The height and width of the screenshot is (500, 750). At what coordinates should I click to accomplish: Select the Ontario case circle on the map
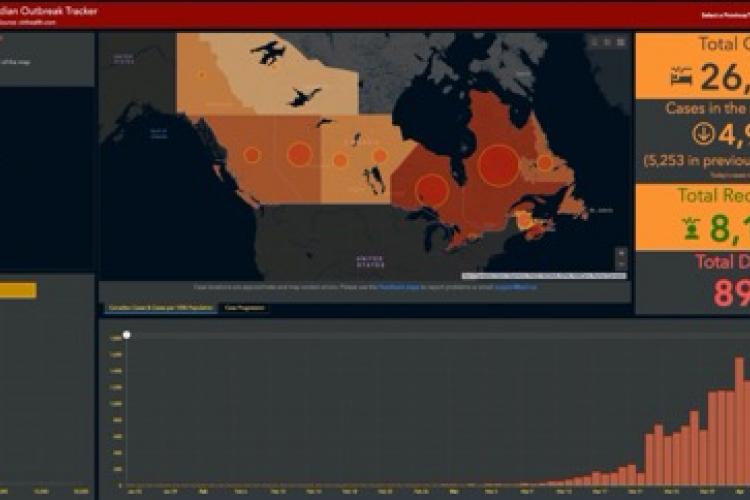pos(432,190)
